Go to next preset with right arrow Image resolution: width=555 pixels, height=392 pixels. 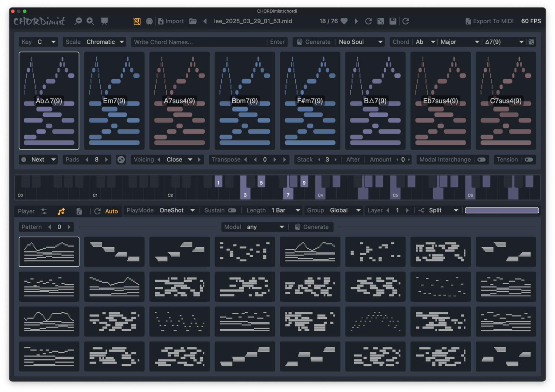point(356,21)
